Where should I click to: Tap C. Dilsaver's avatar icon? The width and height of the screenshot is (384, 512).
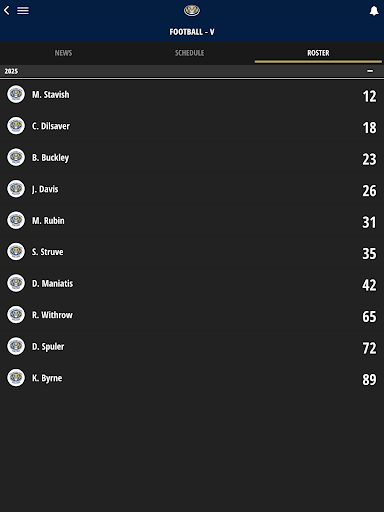(x=16, y=126)
